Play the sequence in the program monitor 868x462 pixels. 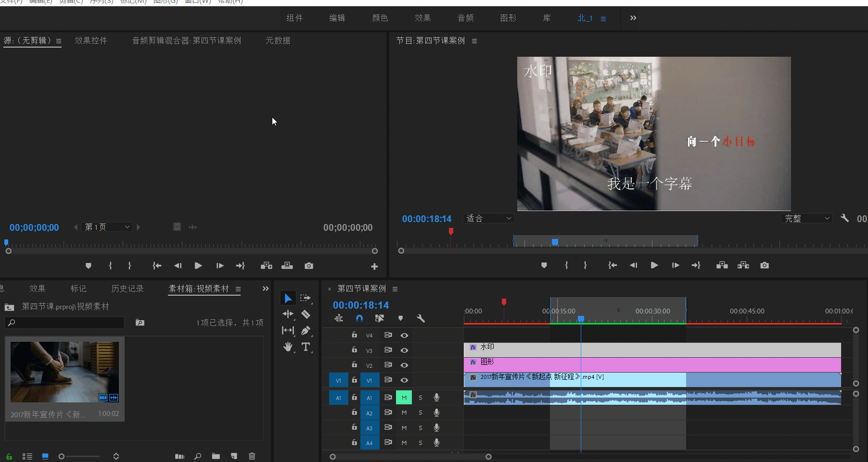click(x=654, y=265)
